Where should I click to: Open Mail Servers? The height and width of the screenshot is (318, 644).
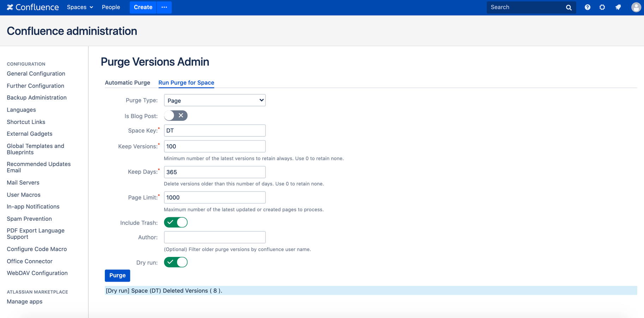[23, 183]
